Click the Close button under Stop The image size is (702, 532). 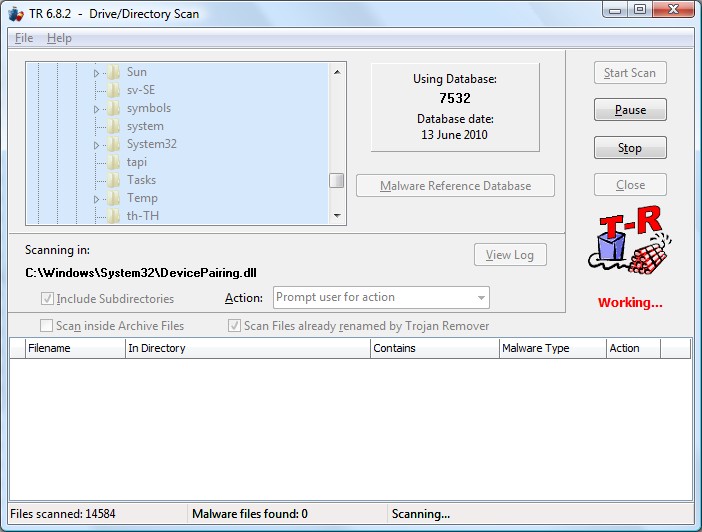tap(630, 185)
